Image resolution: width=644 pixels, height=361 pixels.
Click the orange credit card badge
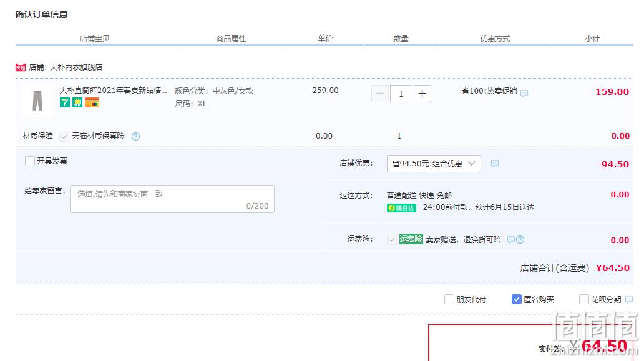pos(92,102)
